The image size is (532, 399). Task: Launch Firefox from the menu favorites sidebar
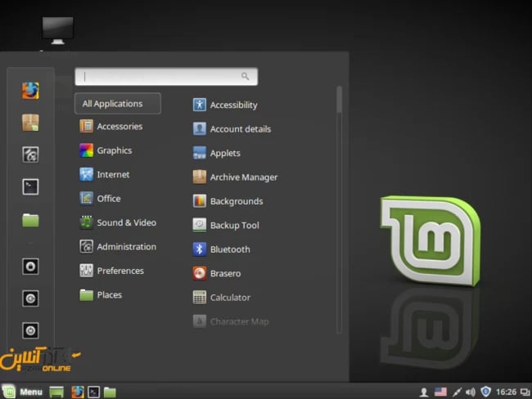[30, 91]
